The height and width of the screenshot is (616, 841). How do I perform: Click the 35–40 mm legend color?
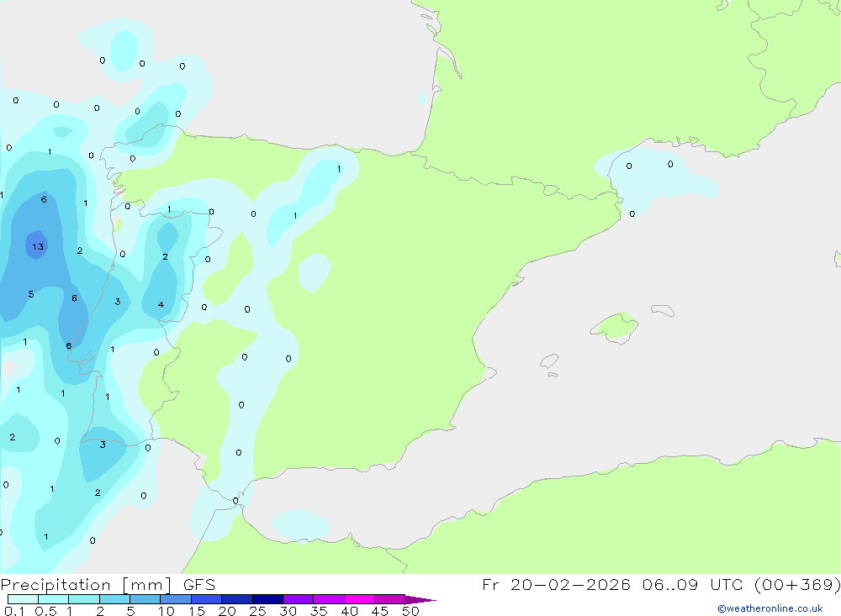tap(328, 599)
